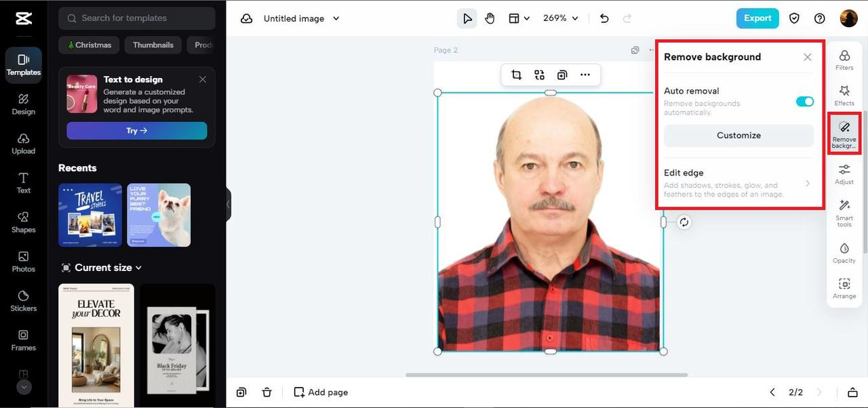Select the hand pan tool
This screenshot has width=868, height=408.
coord(490,18)
